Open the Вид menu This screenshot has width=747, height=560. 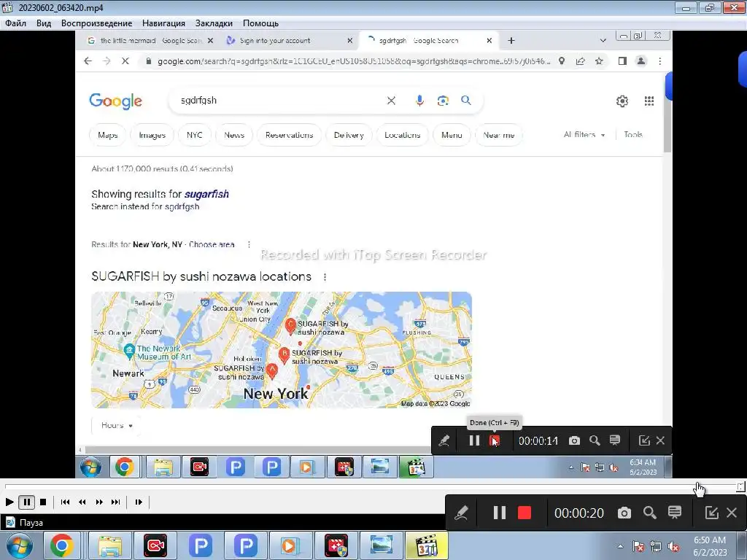pyautogui.click(x=43, y=23)
